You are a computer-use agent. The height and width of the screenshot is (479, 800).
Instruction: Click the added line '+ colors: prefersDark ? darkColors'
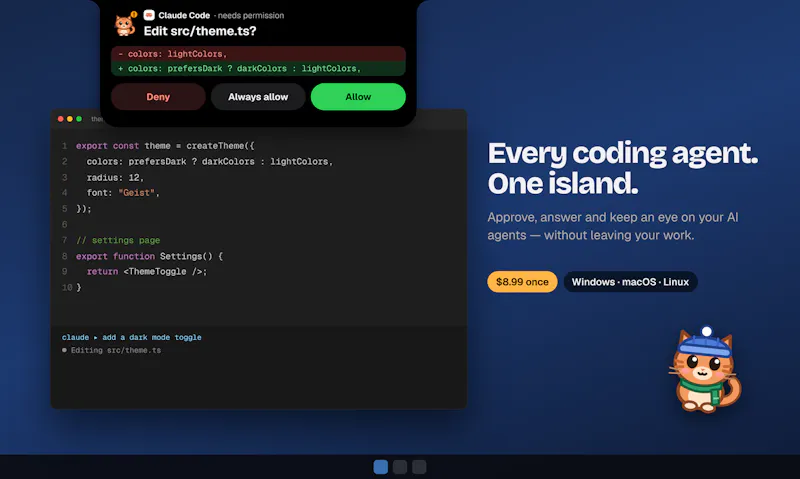click(258, 68)
